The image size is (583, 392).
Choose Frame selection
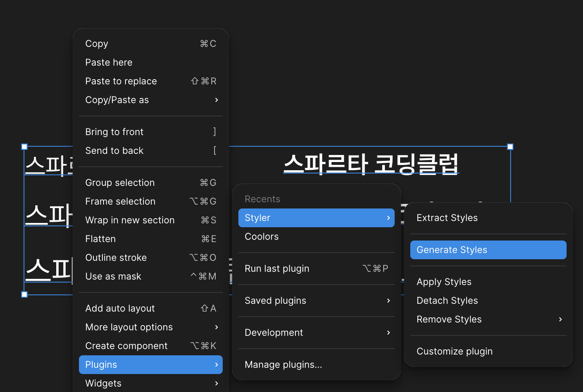pyautogui.click(x=151, y=201)
